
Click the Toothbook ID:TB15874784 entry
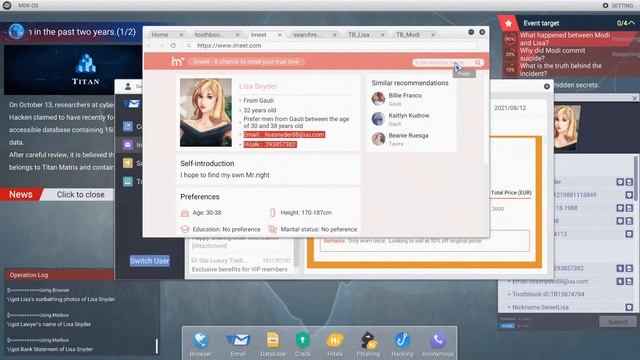548,294
